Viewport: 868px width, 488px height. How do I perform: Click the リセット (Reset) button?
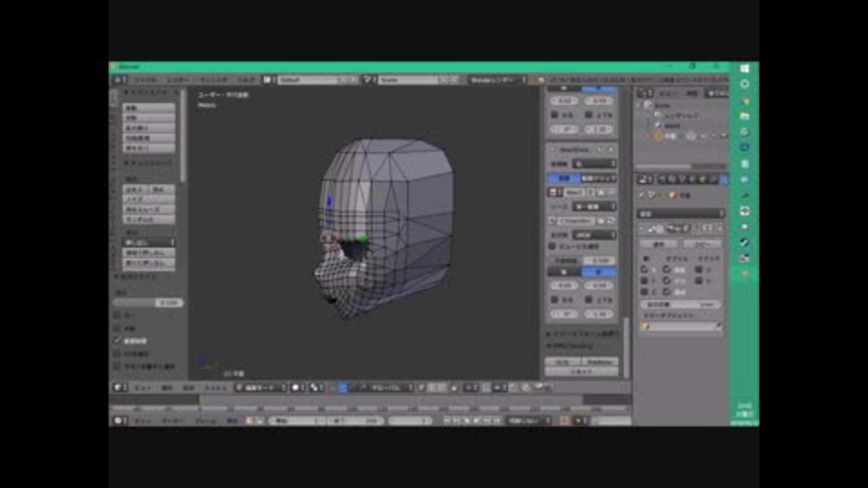(581, 371)
